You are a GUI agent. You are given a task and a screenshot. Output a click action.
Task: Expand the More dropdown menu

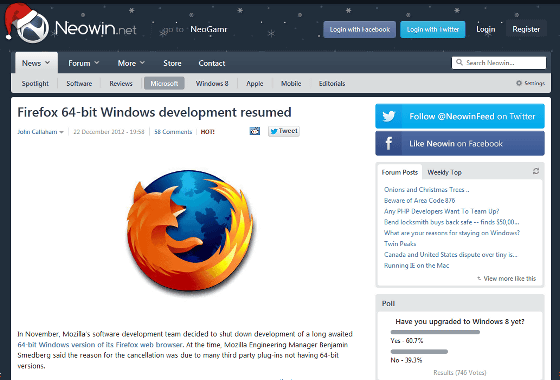click(131, 63)
